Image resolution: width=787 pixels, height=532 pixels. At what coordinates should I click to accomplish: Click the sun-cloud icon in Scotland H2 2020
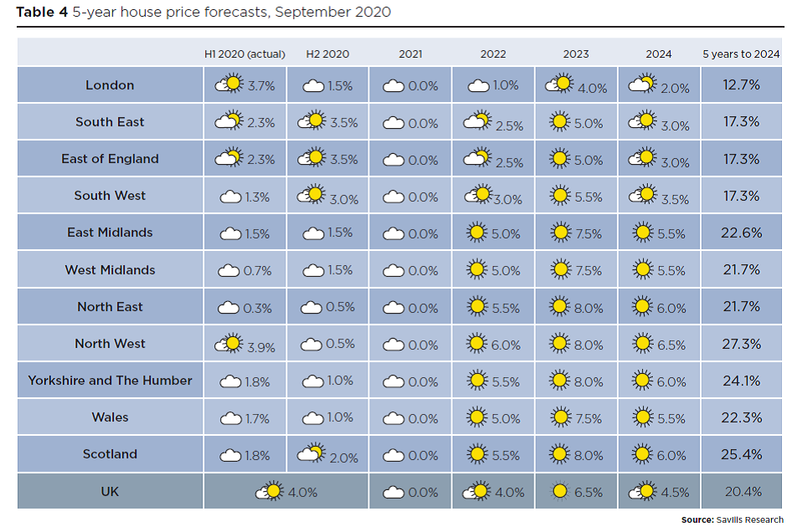311,453
